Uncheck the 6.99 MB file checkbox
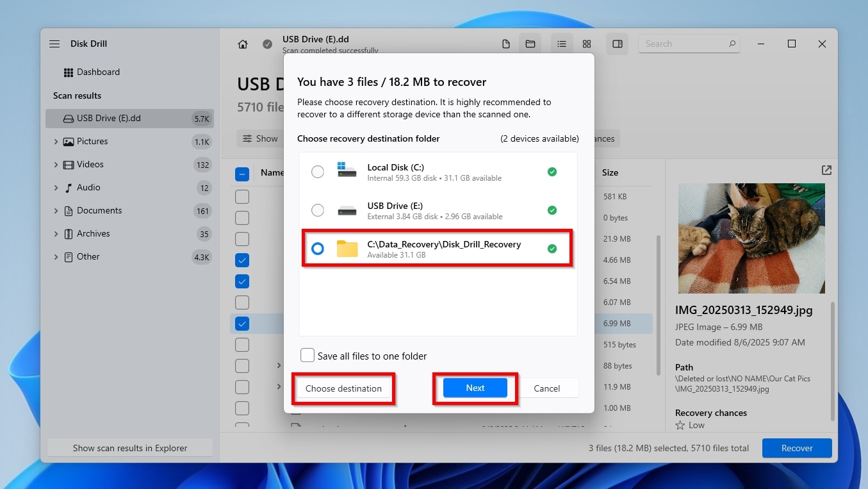Screen dimensions: 868x489 242,324
